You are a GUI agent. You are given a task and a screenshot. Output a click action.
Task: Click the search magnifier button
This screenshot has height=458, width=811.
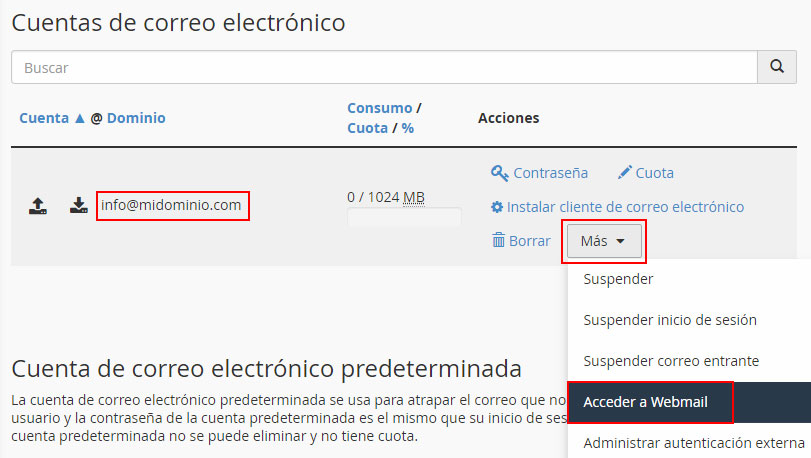(776, 68)
